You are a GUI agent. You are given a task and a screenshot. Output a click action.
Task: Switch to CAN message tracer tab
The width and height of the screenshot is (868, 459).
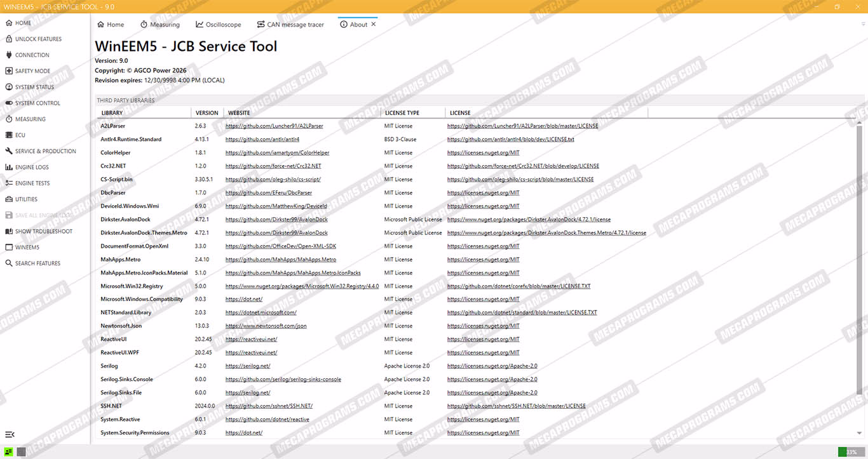pyautogui.click(x=290, y=24)
